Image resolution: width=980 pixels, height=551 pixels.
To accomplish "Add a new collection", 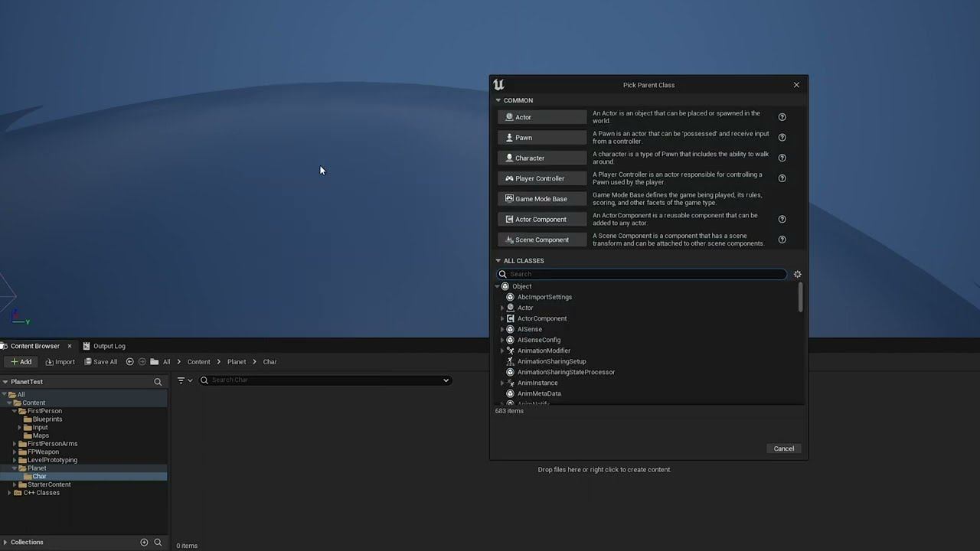I will (144, 542).
